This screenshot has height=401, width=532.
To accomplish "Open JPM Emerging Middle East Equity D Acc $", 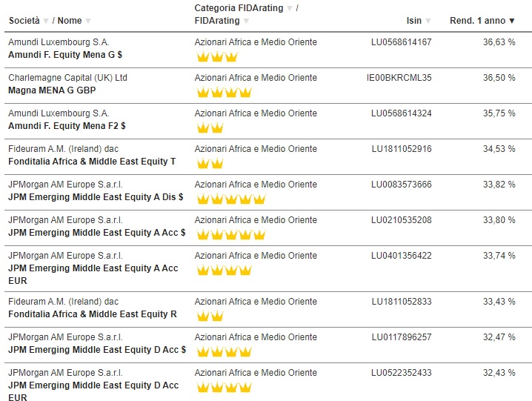I will pyautogui.click(x=97, y=350).
